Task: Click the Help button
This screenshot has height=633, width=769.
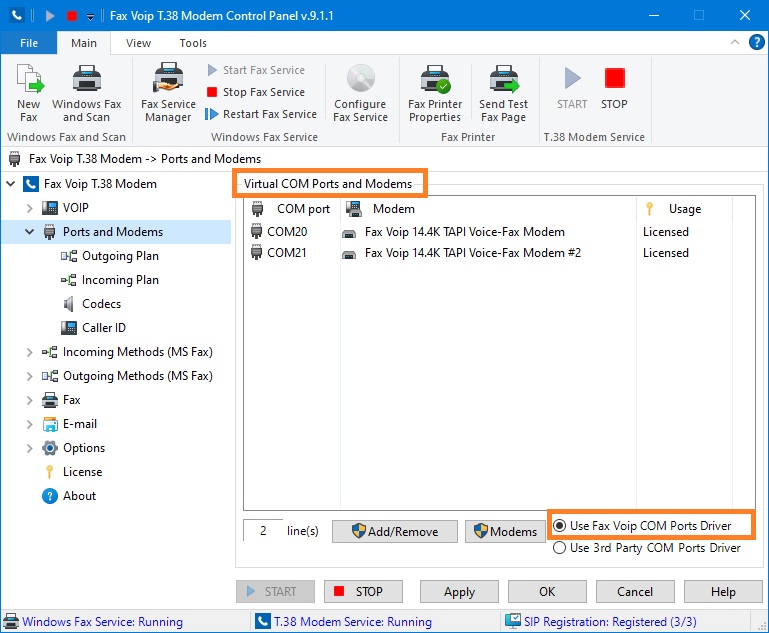Action: point(723,592)
